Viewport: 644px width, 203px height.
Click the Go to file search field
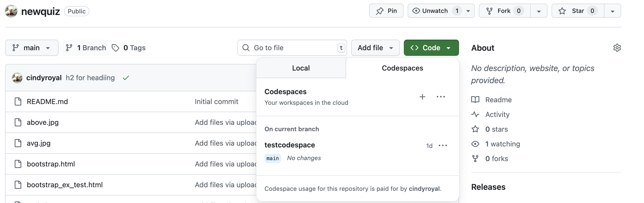tap(291, 48)
